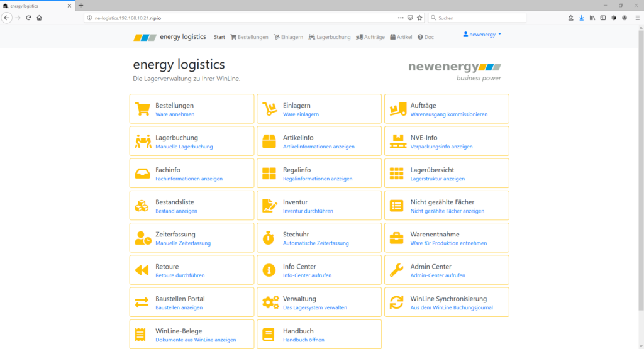
Task: Click the Einlagern hand truck tile icon
Action: 270,109
